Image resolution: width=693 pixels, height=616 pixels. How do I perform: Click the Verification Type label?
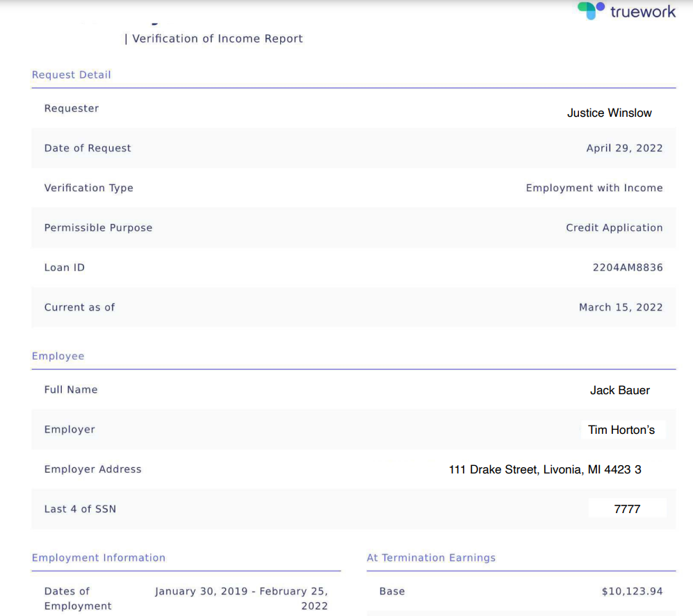point(89,188)
